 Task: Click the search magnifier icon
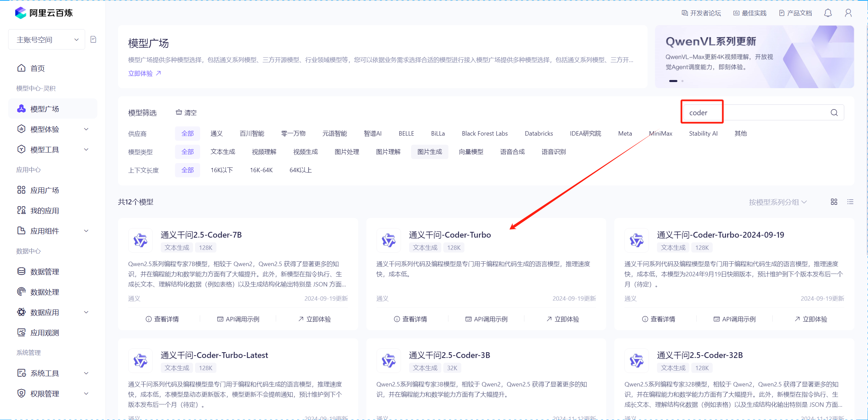[x=834, y=113]
